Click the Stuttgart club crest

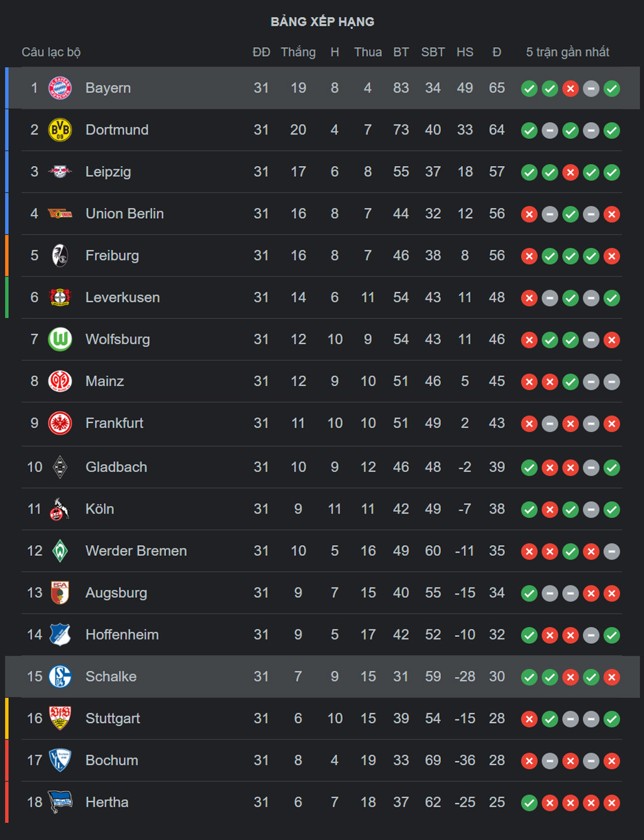[60, 718]
